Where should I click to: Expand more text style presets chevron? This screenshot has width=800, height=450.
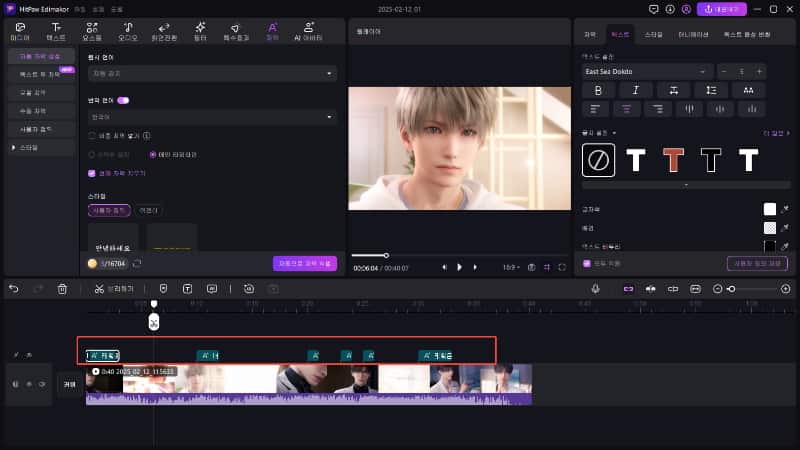pos(685,185)
